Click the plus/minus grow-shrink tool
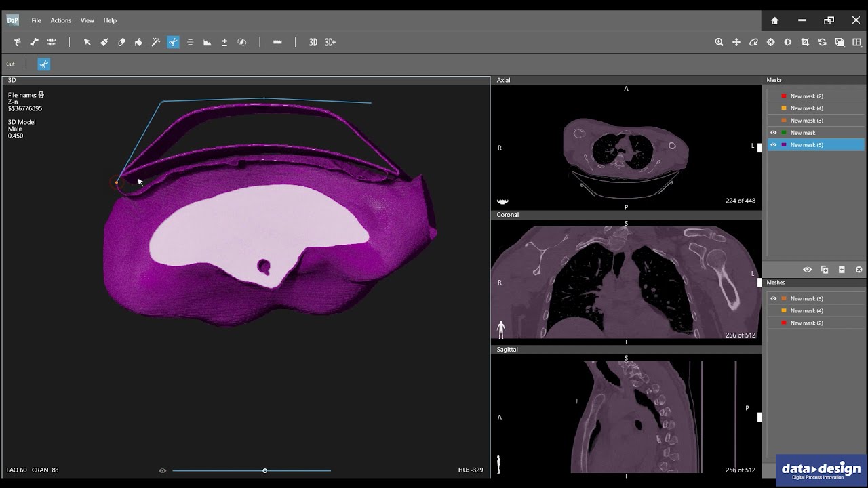 click(224, 42)
